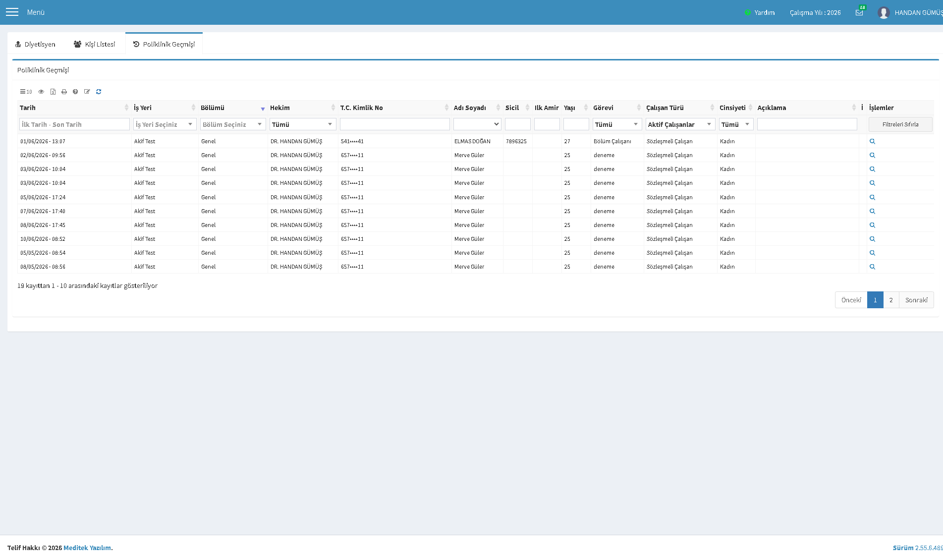943x560 pixels.
Task: Click the edit pencil toolbar icon
Action: point(87,92)
